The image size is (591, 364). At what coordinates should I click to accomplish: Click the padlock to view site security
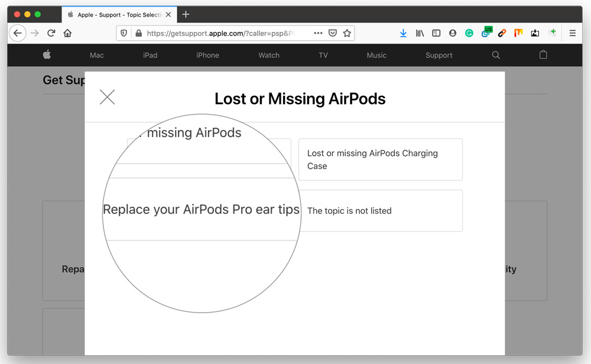(x=138, y=34)
